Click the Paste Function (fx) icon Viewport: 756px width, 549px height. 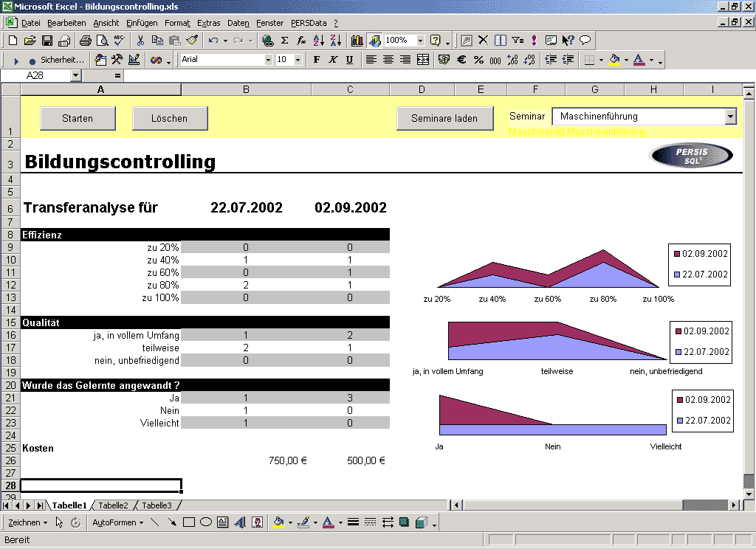tap(300, 40)
